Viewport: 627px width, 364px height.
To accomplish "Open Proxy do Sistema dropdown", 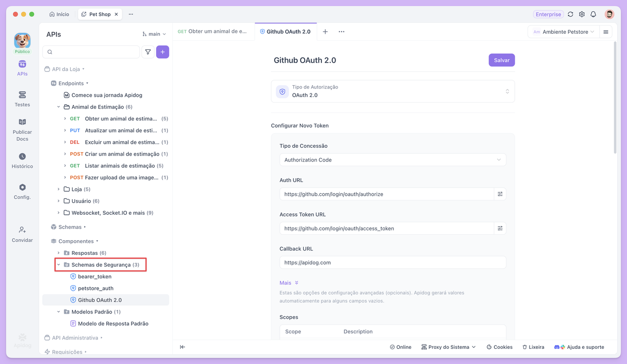I will point(449,347).
